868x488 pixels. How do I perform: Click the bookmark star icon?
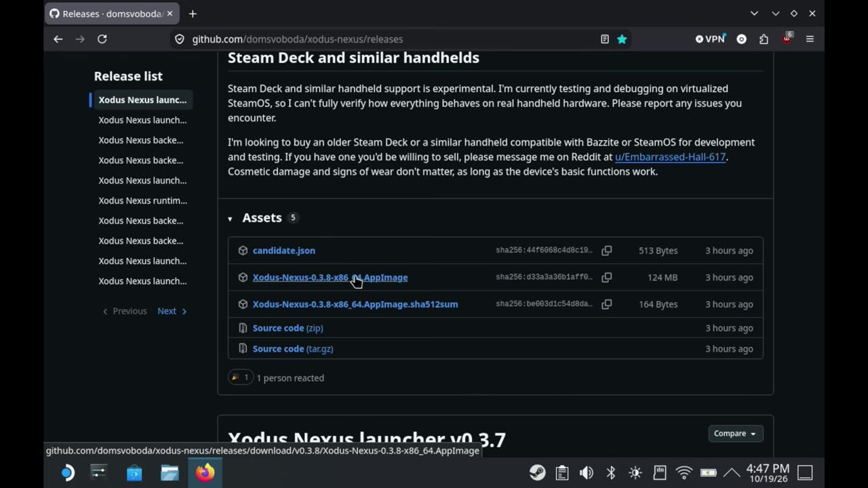tap(622, 39)
